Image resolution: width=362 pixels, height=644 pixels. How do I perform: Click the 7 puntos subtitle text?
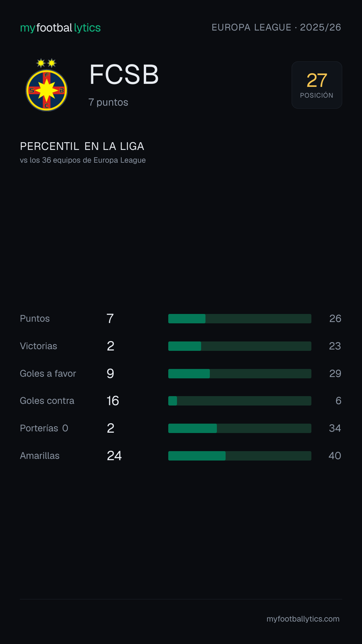[x=108, y=102]
